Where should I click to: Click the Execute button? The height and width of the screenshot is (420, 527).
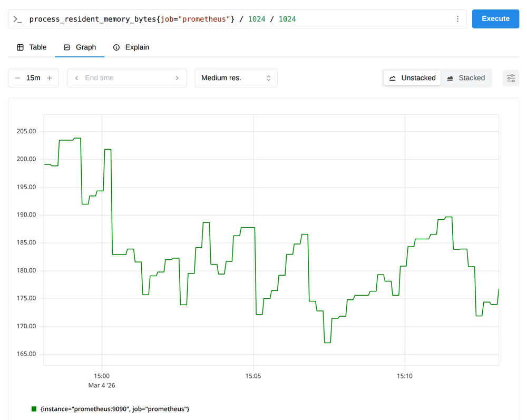tap(495, 18)
